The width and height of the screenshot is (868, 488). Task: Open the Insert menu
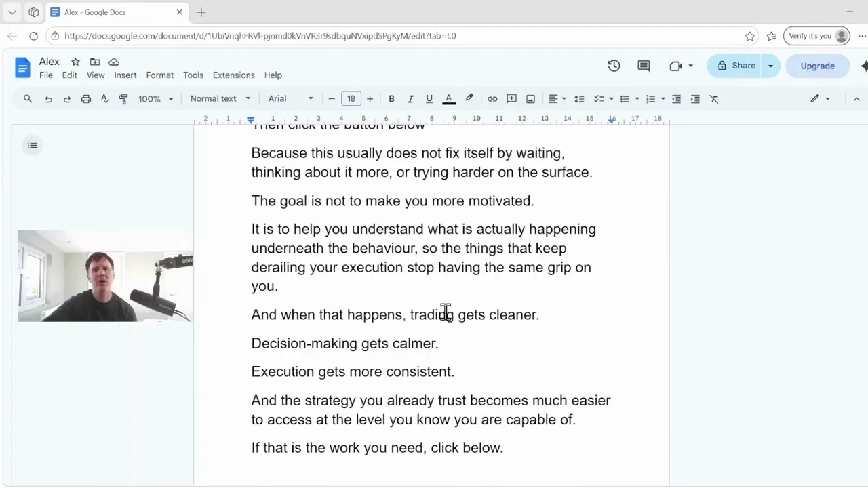(125, 75)
